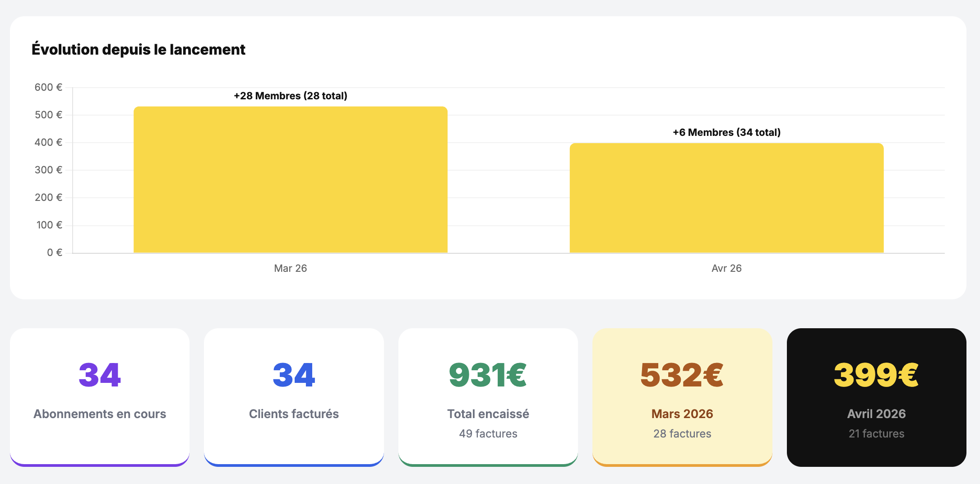Image resolution: width=980 pixels, height=484 pixels.
Task: Click the 'Avr 26' axis label
Action: point(726,268)
